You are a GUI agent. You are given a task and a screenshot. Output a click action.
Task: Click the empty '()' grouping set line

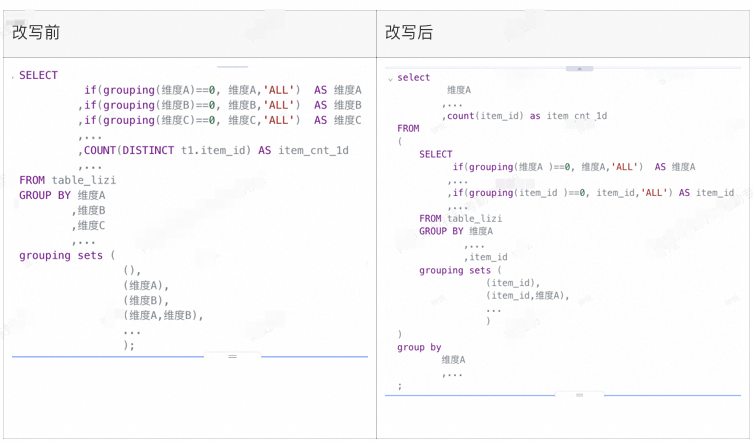click(132, 271)
